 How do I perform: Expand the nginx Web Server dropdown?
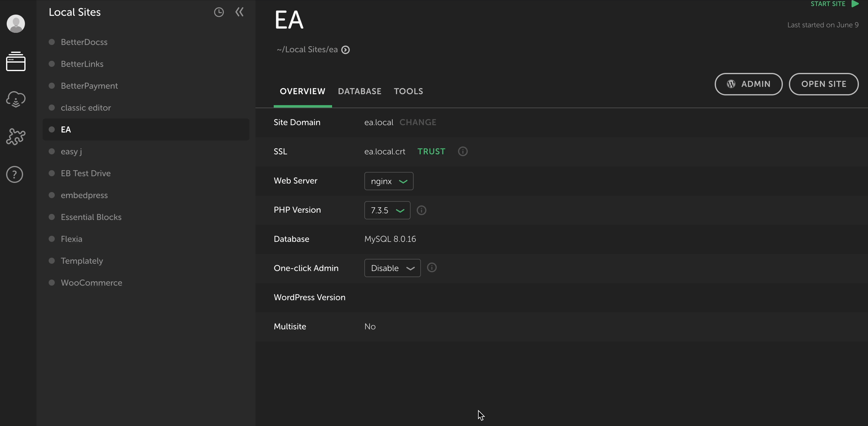(x=388, y=181)
